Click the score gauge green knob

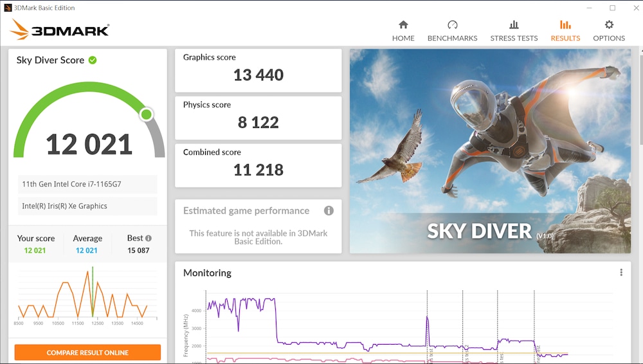click(x=147, y=114)
